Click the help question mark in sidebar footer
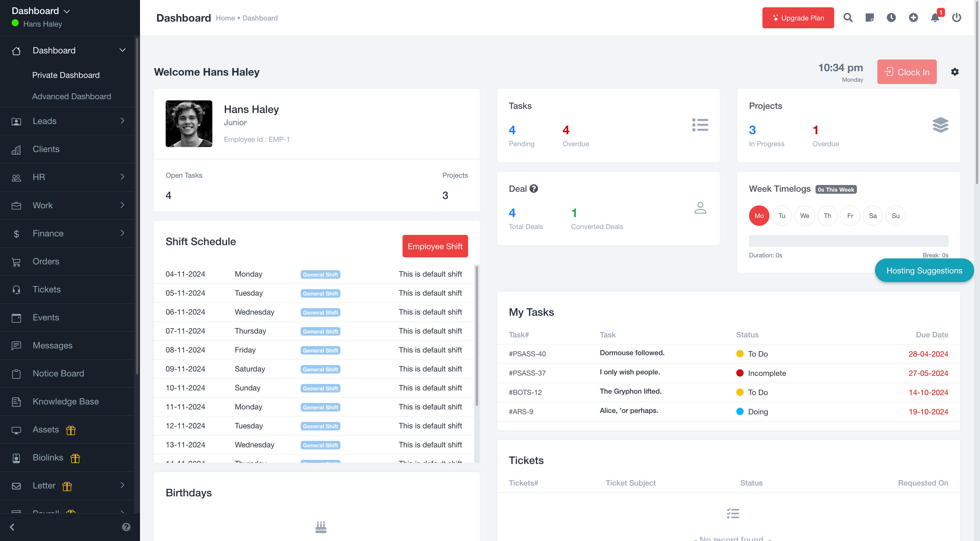The image size is (980, 541). [126, 527]
